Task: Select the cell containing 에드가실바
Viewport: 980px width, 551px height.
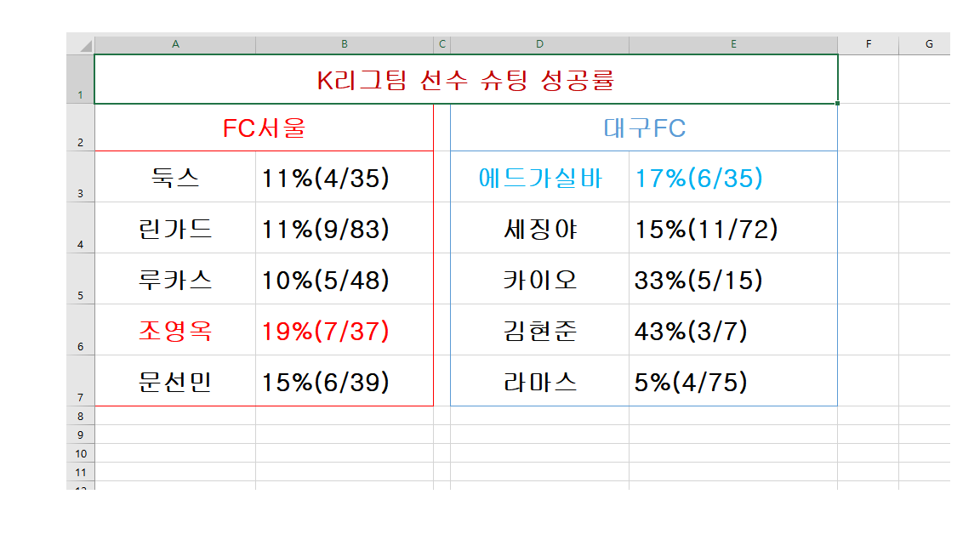Action: [x=539, y=178]
